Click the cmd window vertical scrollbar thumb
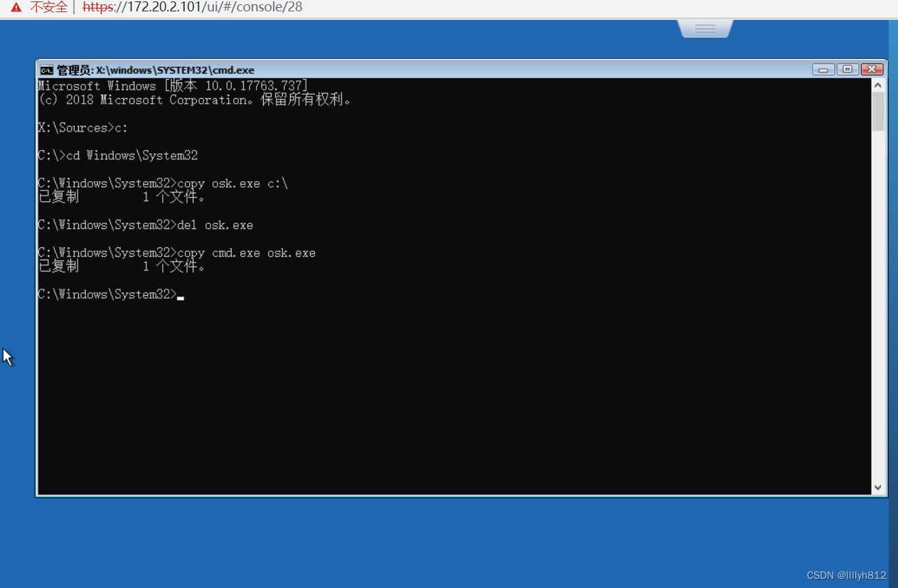This screenshot has height=588, width=898. (x=878, y=111)
